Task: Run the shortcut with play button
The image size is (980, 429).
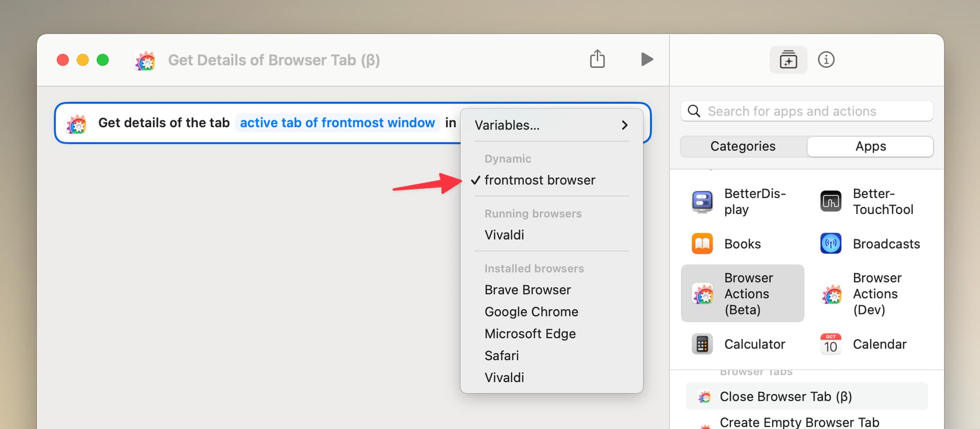Action: click(647, 59)
